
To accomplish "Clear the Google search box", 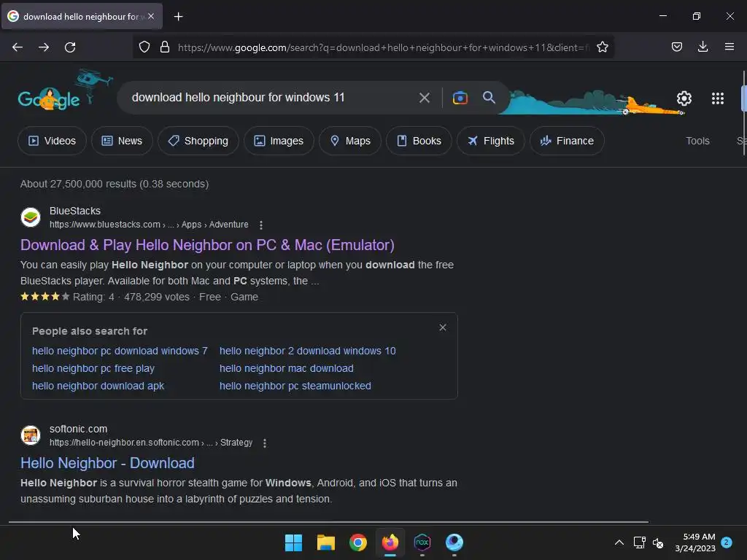I will coord(424,98).
